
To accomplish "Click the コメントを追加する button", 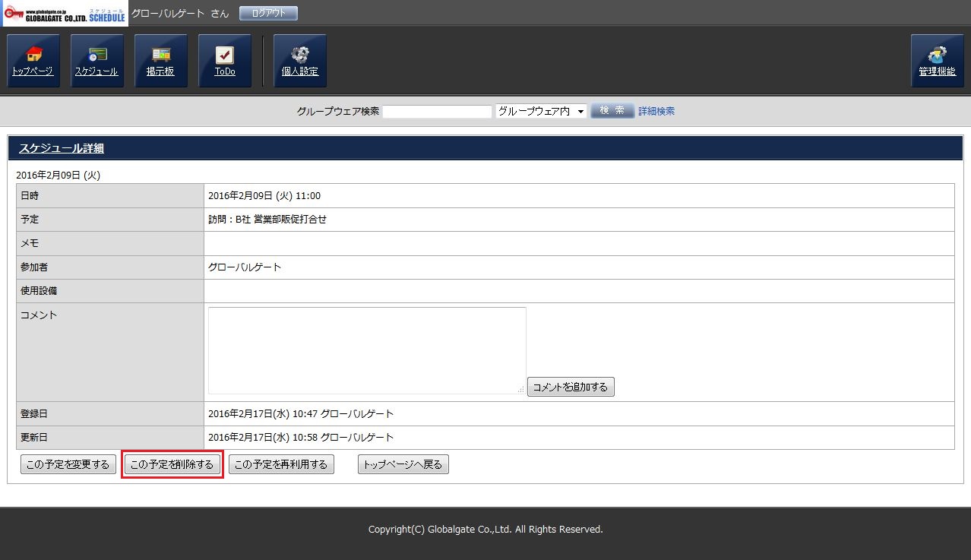I will click(571, 387).
